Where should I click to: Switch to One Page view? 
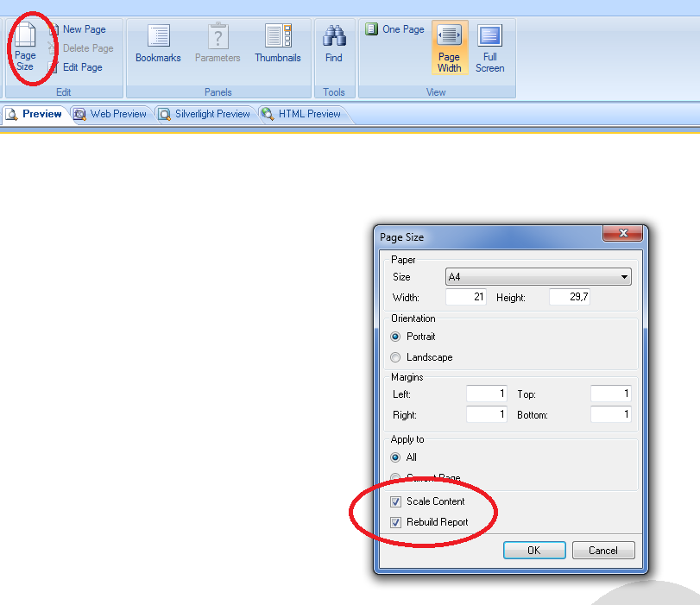pyautogui.click(x=394, y=29)
